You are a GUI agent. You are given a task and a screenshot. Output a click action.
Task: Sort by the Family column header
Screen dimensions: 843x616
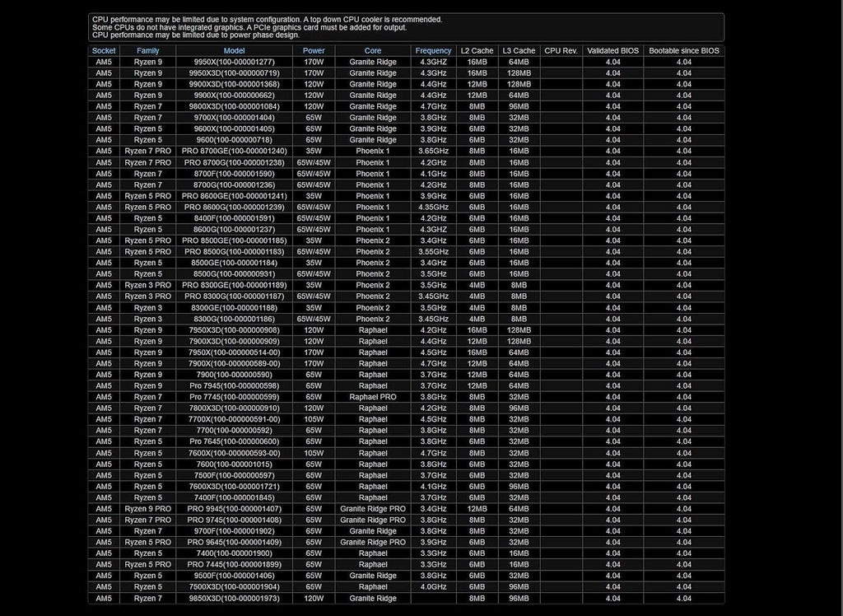(x=148, y=50)
